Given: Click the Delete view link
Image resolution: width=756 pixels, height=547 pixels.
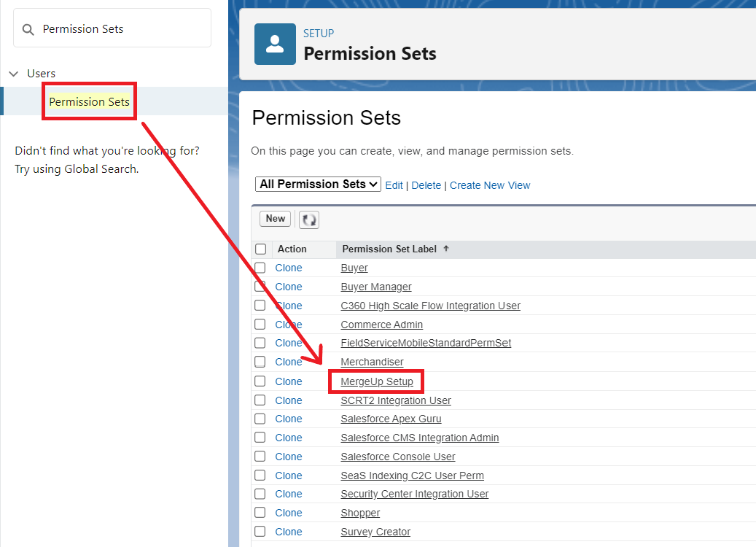Looking at the screenshot, I should 426,185.
